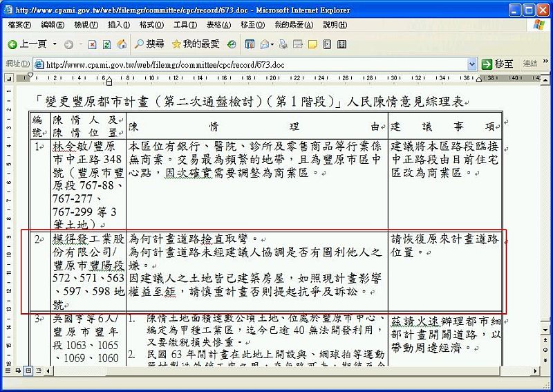553x392 pixels.
Task: Print the document with the printer icon
Action: [x=283, y=44]
